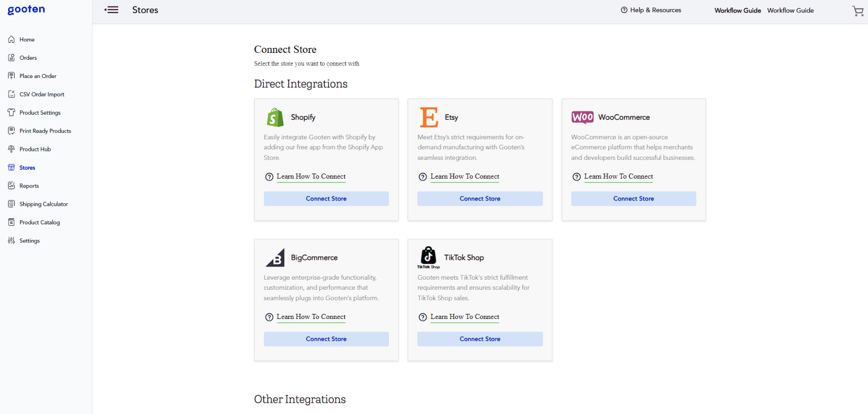Open Place an Order page

[38, 76]
